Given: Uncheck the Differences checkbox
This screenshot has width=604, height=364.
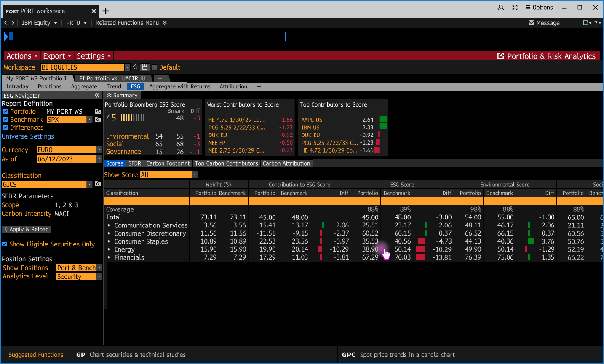Looking at the screenshot, I should pyautogui.click(x=5, y=128).
